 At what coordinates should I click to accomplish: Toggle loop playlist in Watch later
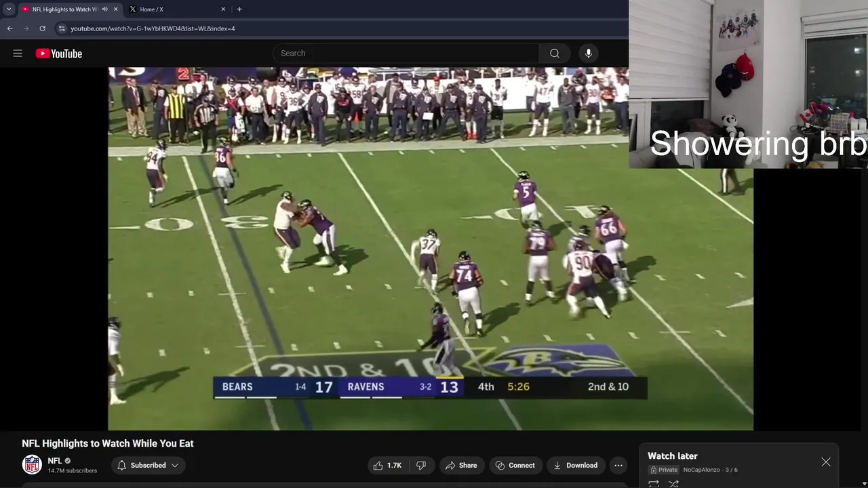tap(654, 483)
